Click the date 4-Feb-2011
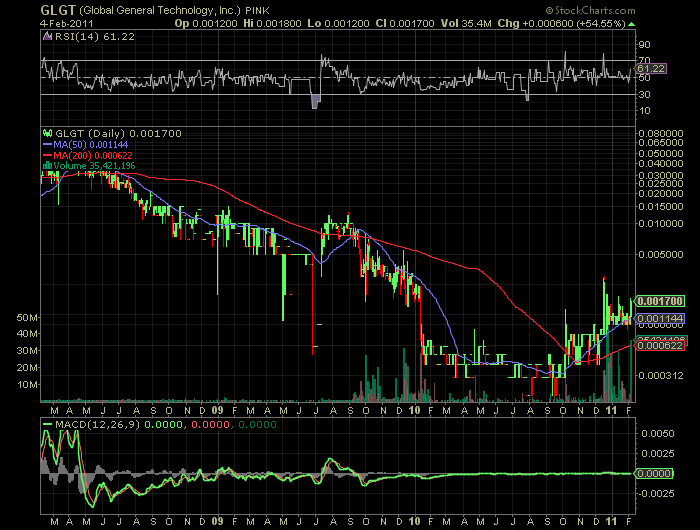Image resolution: width=700 pixels, height=530 pixels. (x=67, y=24)
